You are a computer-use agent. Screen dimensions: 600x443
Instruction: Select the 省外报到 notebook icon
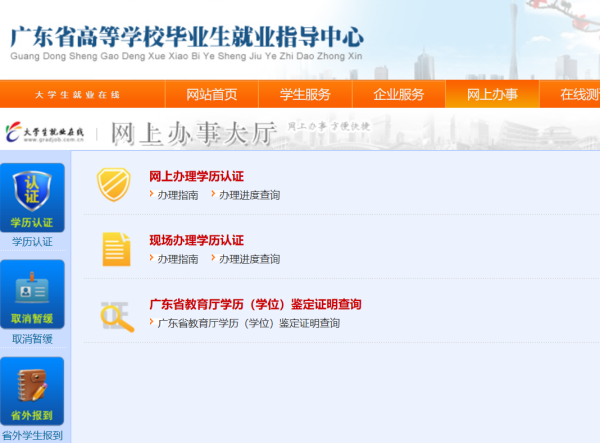pyautogui.click(x=32, y=391)
